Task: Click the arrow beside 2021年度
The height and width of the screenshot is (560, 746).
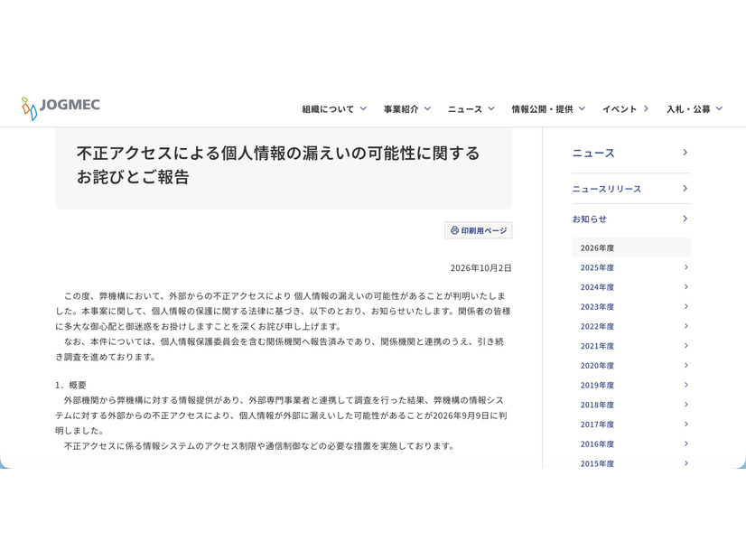Action: pos(686,345)
